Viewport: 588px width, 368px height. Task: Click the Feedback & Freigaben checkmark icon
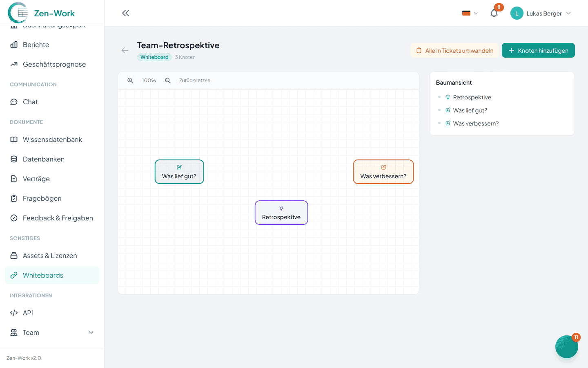click(14, 218)
